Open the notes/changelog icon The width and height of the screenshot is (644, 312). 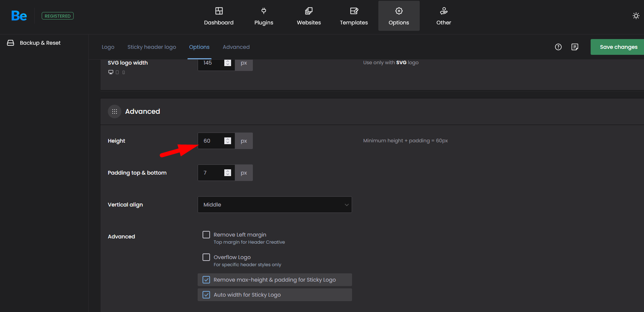(x=575, y=47)
